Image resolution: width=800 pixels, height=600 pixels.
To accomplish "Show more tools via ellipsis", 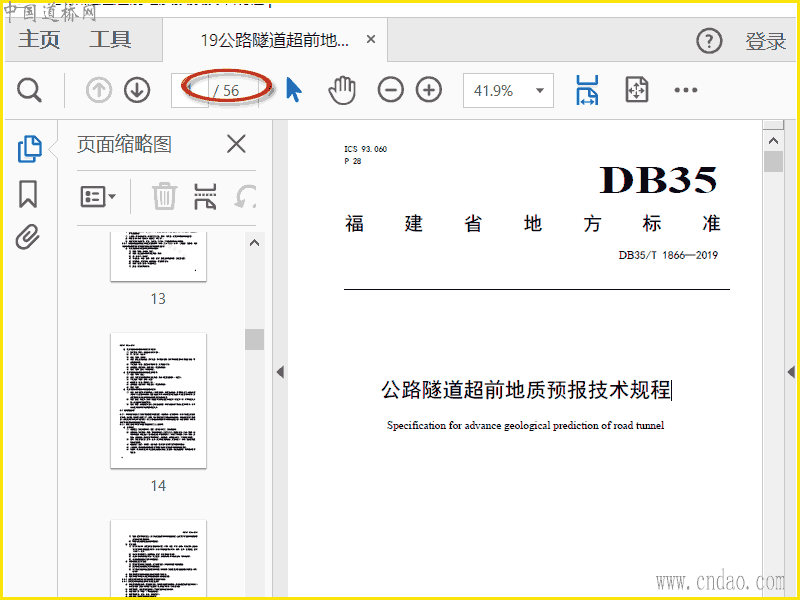I will point(685,90).
